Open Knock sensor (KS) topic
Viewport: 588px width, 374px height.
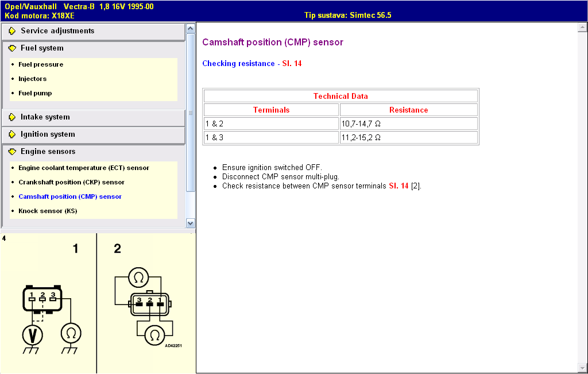48,211
